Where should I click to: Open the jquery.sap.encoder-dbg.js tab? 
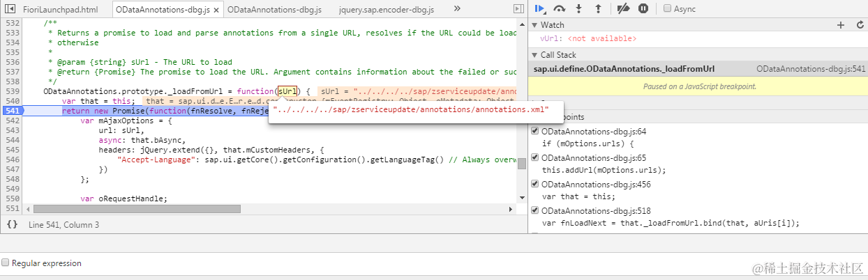386,10
